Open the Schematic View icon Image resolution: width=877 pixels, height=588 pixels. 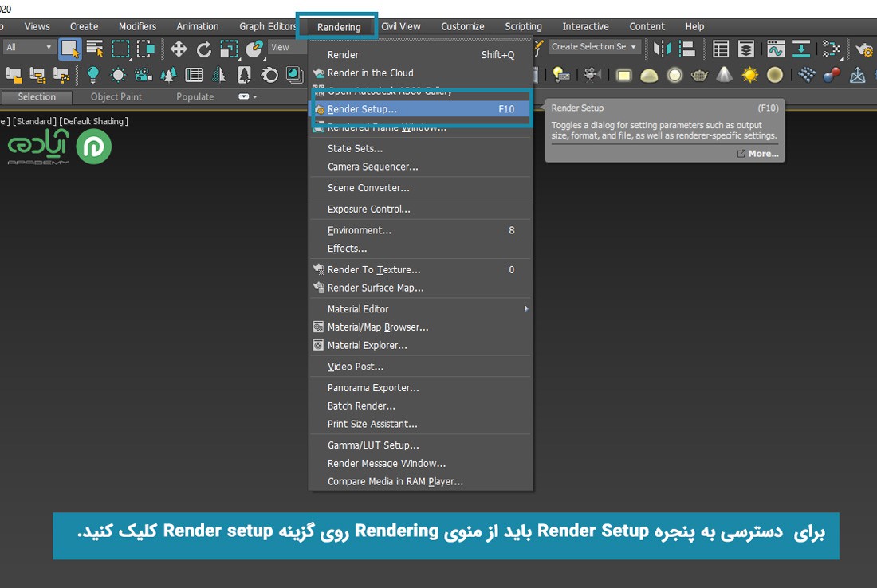(832, 49)
